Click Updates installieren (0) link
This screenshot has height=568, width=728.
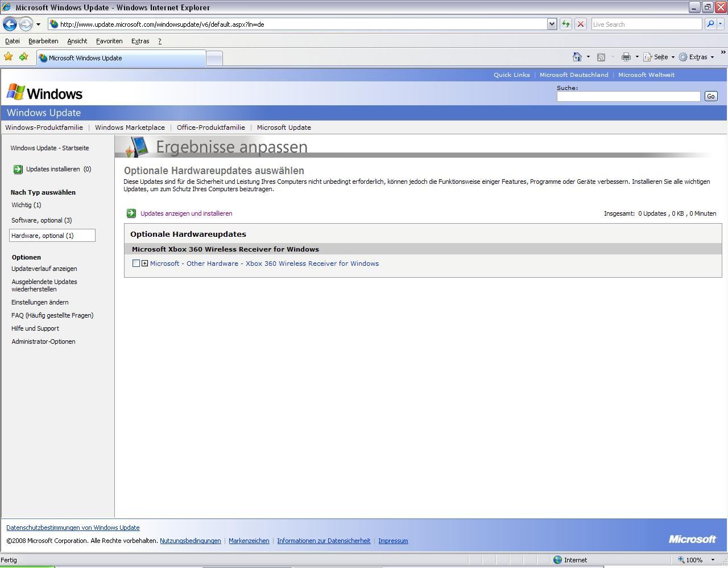(59, 169)
